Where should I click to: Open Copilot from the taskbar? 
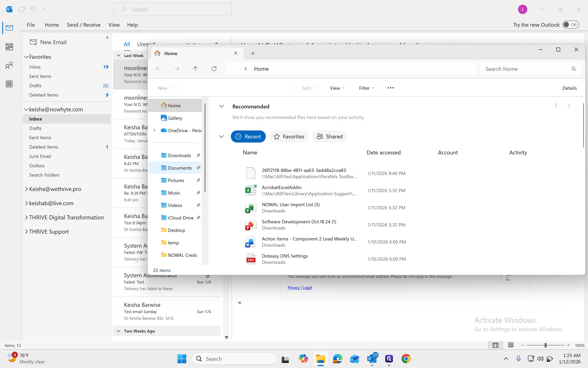(x=303, y=359)
